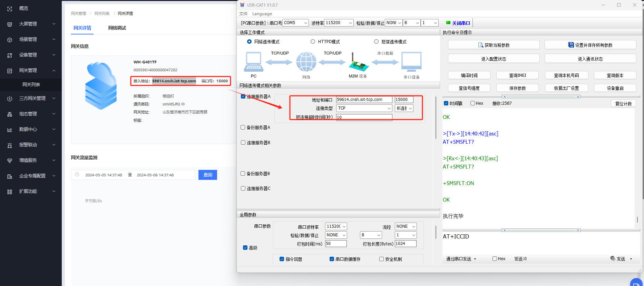
Task: Open the top 波特率 115200 dropdown
Action: click(x=339, y=23)
